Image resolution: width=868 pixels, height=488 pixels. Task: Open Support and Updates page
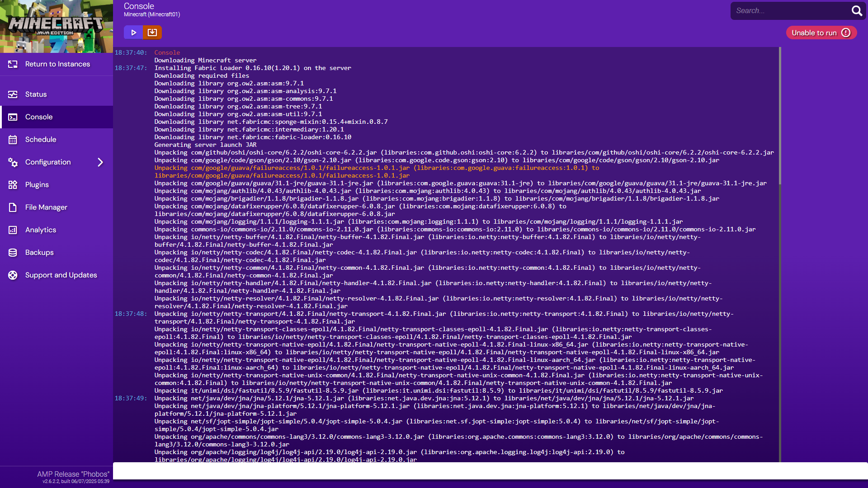[57, 275]
